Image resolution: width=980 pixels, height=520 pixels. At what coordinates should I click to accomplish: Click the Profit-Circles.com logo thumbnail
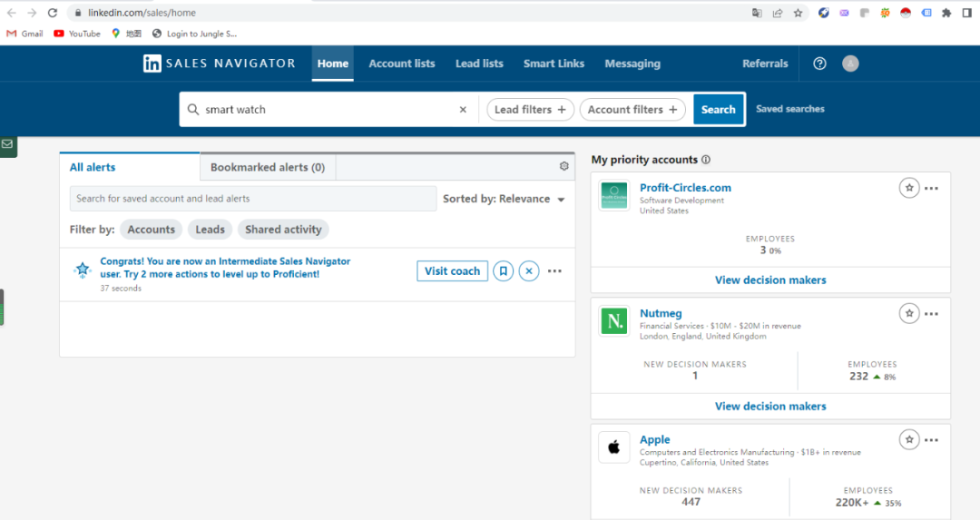(613, 196)
